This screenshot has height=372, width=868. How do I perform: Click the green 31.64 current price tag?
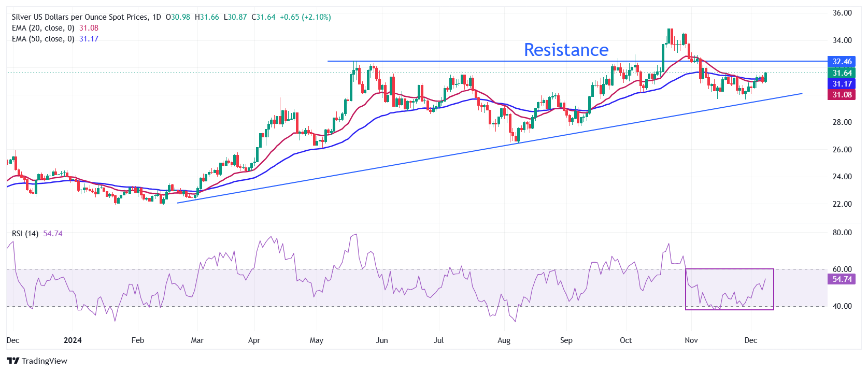pyautogui.click(x=842, y=73)
